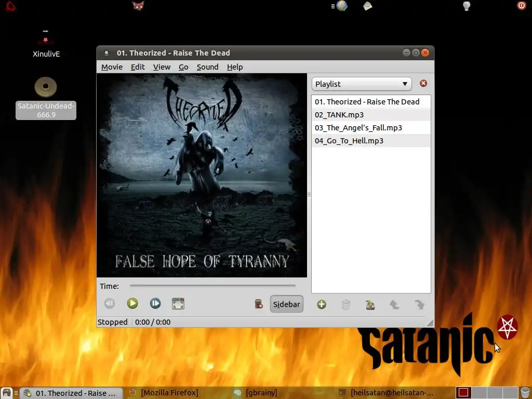This screenshot has height=399, width=532.
Task: Open the mail envelope launcher in top panel
Action: click(x=367, y=6)
